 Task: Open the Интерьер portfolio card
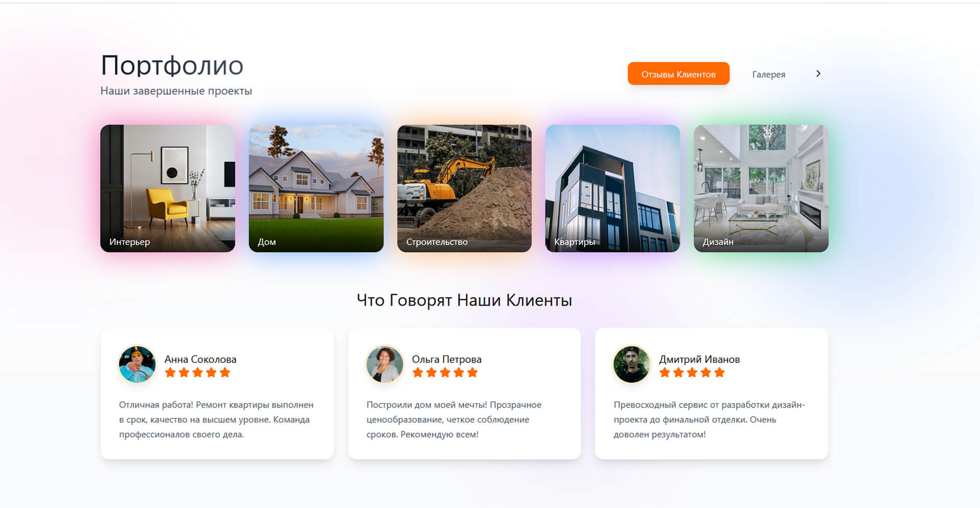pos(168,188)
